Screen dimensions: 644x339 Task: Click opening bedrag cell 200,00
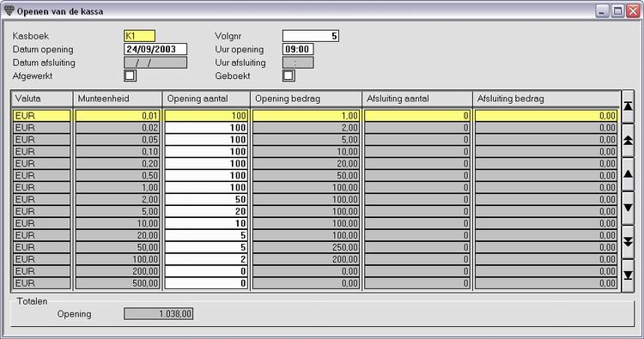(307, 259)
